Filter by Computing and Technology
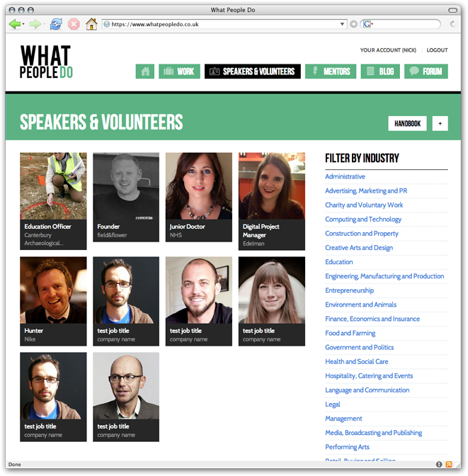468x476 pixels. click(x=363, y=219)
